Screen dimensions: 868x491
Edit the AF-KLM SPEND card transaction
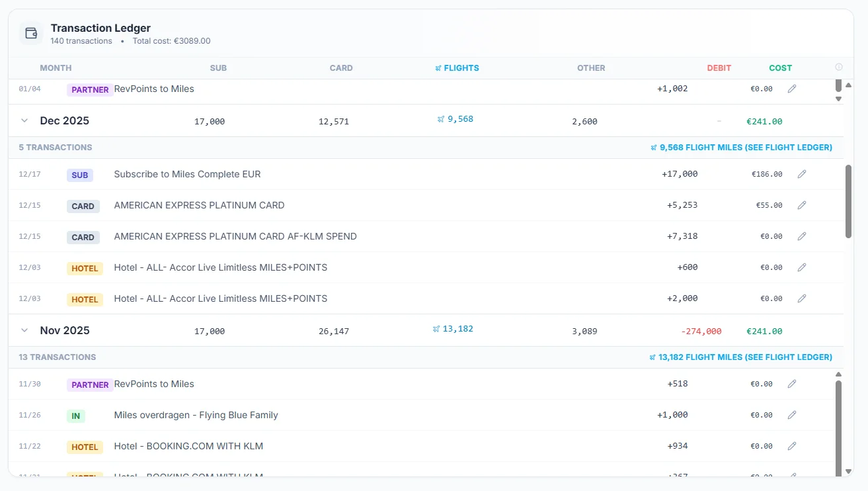802,236
